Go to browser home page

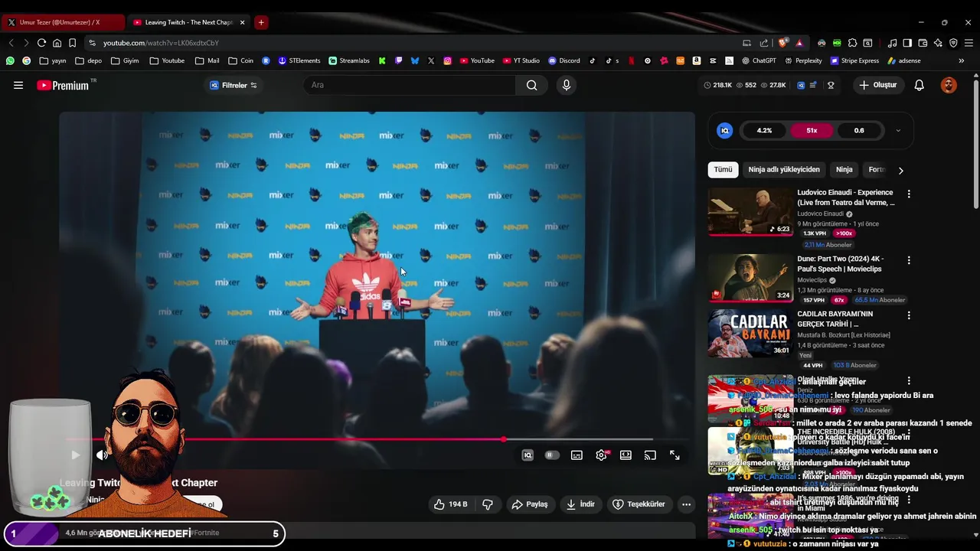click(57, 43)
